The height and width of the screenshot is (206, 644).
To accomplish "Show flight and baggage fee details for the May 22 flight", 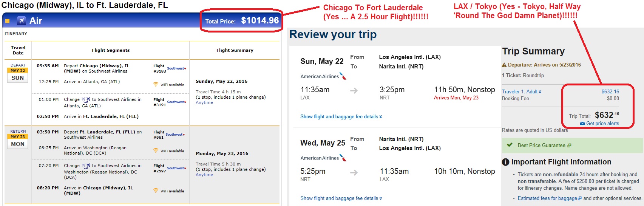I will [341, 116].
